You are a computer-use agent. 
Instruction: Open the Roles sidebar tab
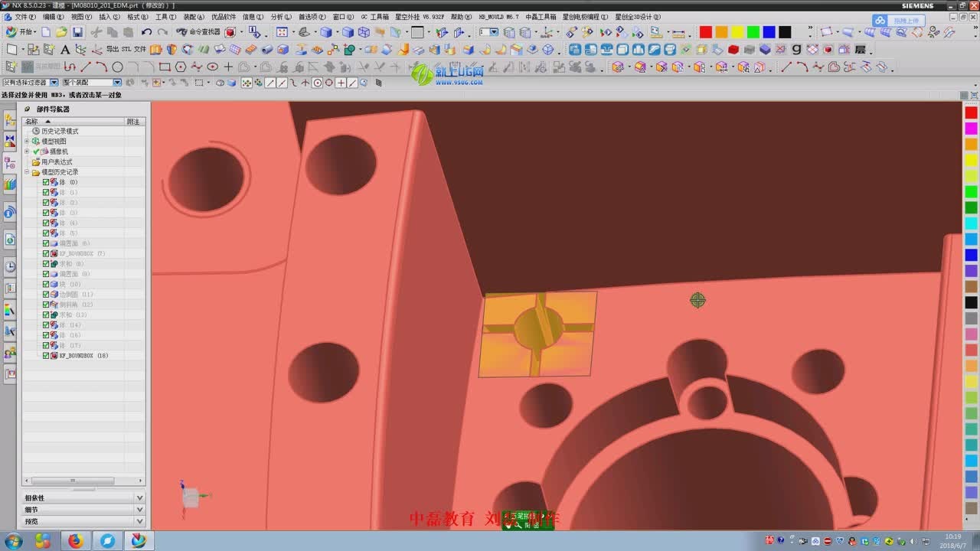coord(10,353)
